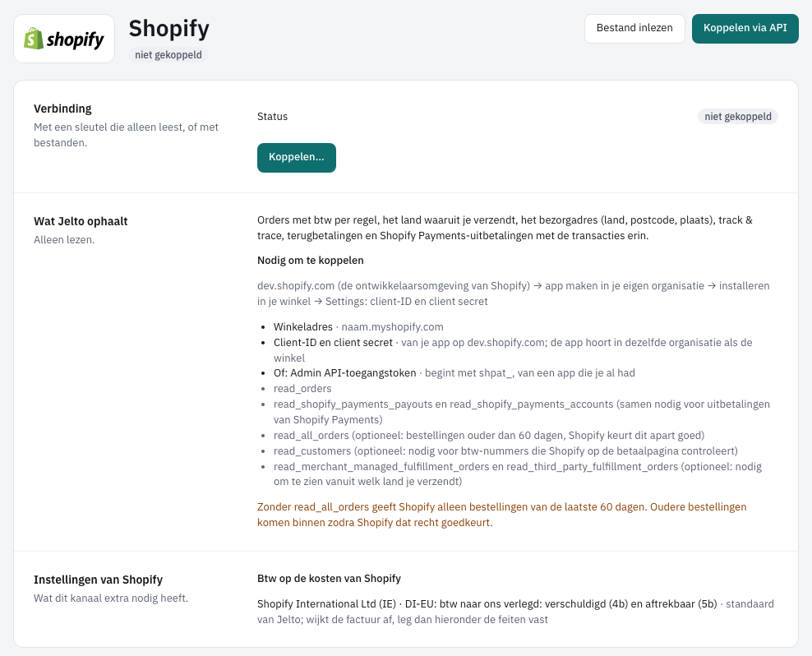This screenshot has width=812, height=656.
Task: Click the read_orders list item
Action: (302, 389)
